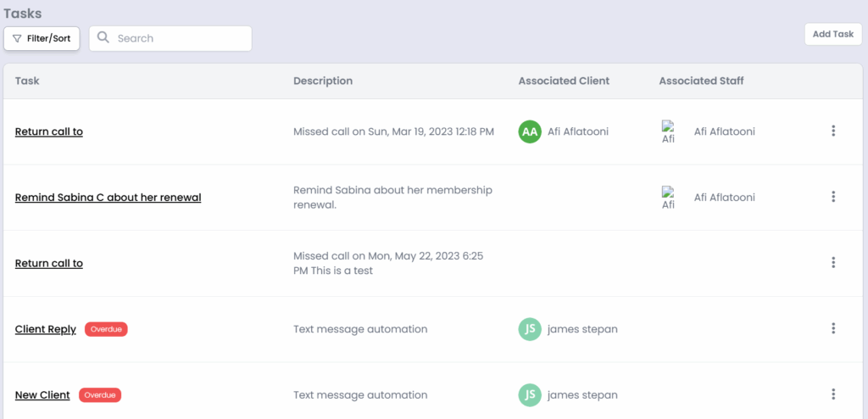Click JS avatar in the Client Reply row

click(530, 329)
